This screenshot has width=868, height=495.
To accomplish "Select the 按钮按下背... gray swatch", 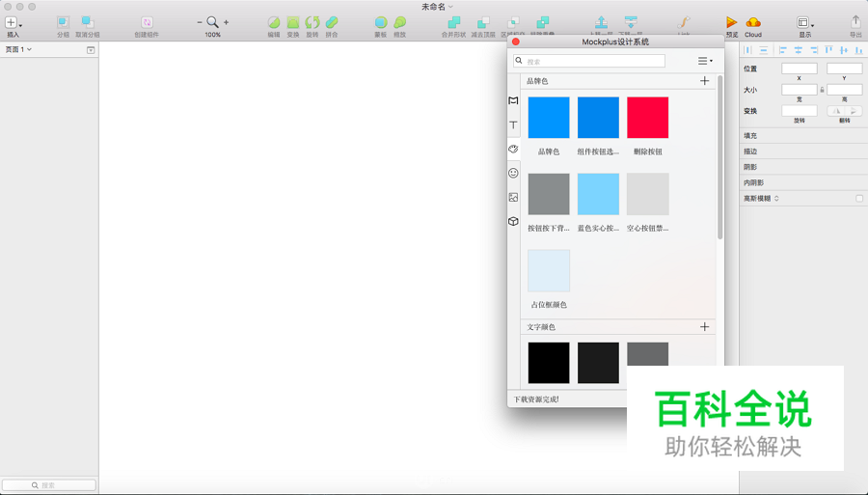I will [x=549, y=194].
